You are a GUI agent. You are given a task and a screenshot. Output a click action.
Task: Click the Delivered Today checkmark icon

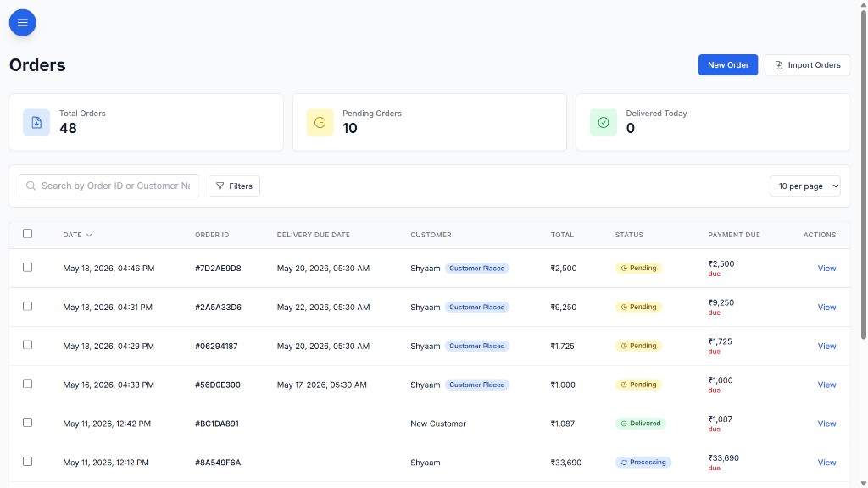(604, 122)
